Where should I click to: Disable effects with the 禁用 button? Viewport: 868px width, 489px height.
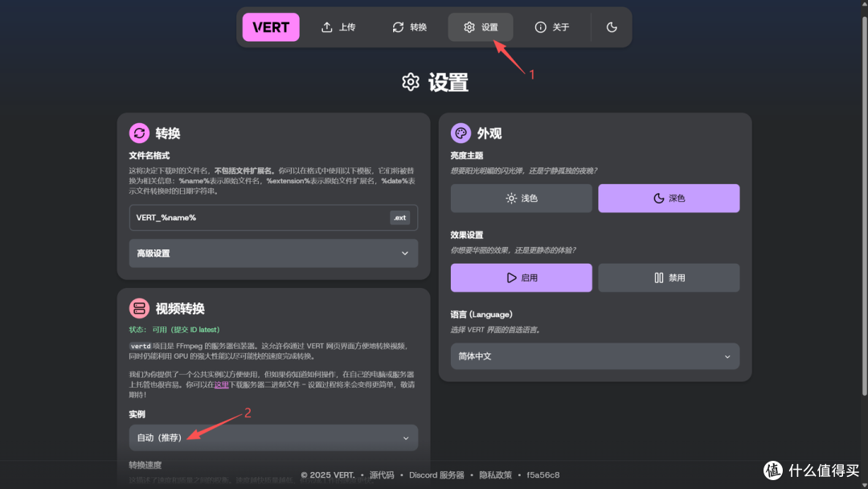click(x=669, y=277)
